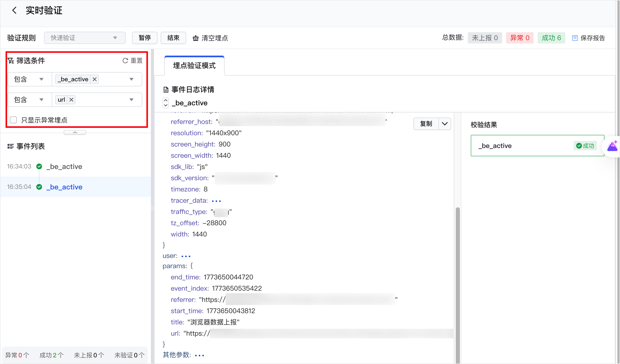Screen dimensions: 620x364
Task: Remove the url filter tag
Action: [71, 100]
